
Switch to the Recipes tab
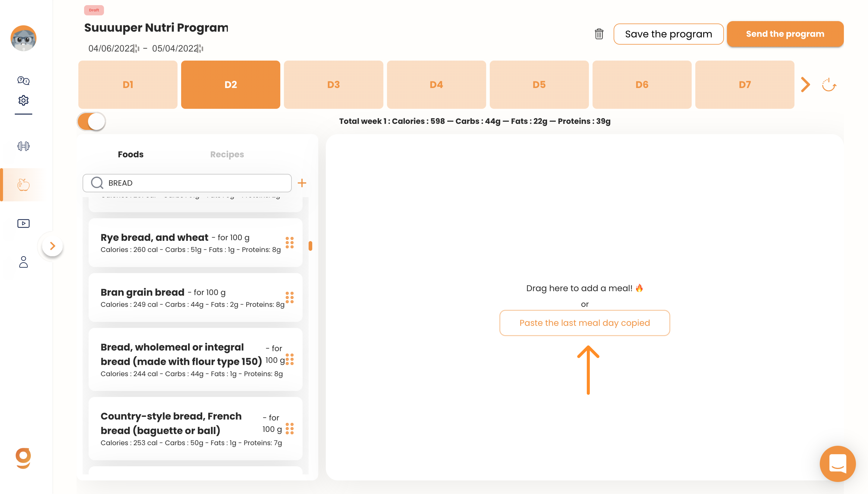click(227, 154)
